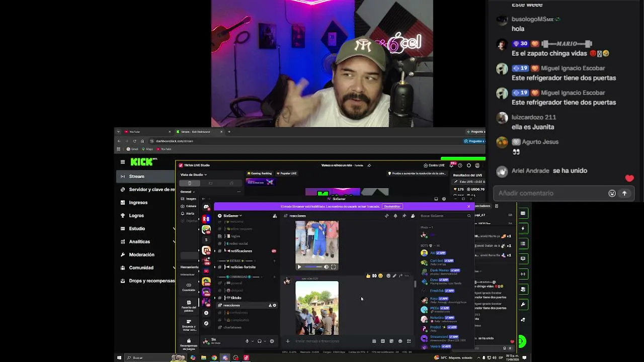The height and width of the screenshot is (362, 644).
Task: Open Logros in the Kick sidebar
Action: pos(146,216)
